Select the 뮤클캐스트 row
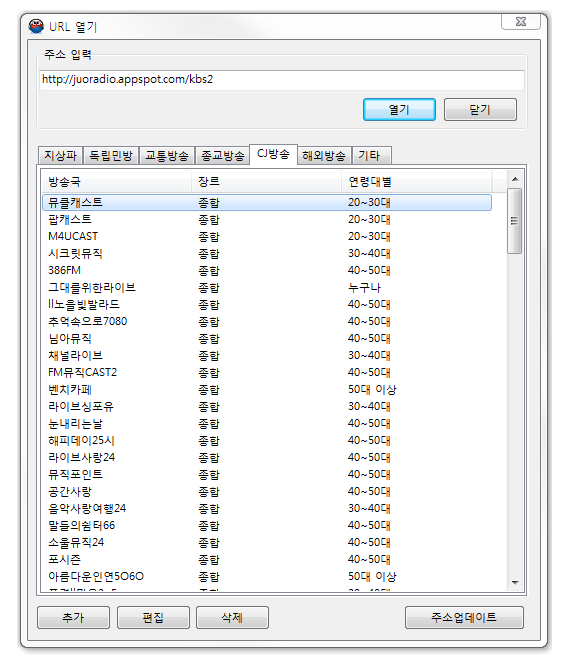This screenshot has width=579, height=657. tap(267, 203)
